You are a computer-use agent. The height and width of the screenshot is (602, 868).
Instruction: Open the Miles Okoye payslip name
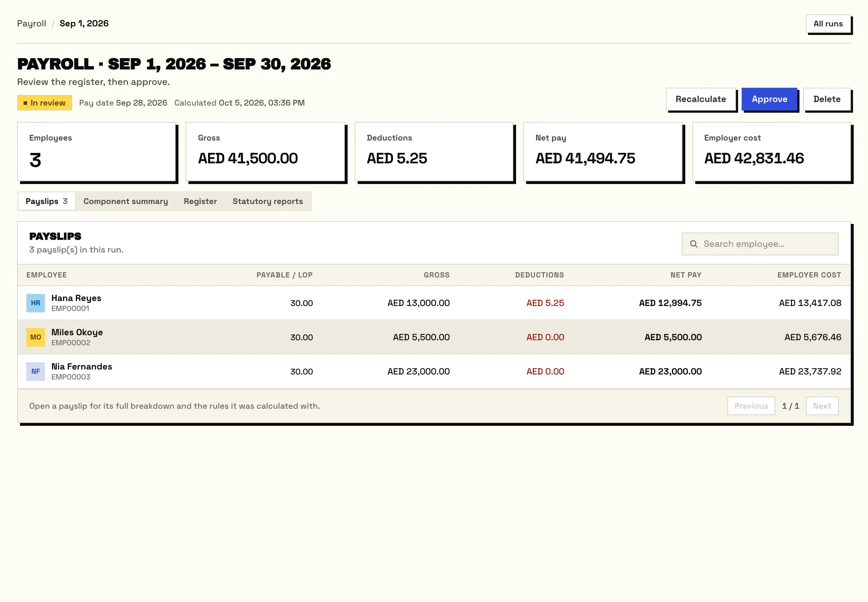(x=77, y=332)
